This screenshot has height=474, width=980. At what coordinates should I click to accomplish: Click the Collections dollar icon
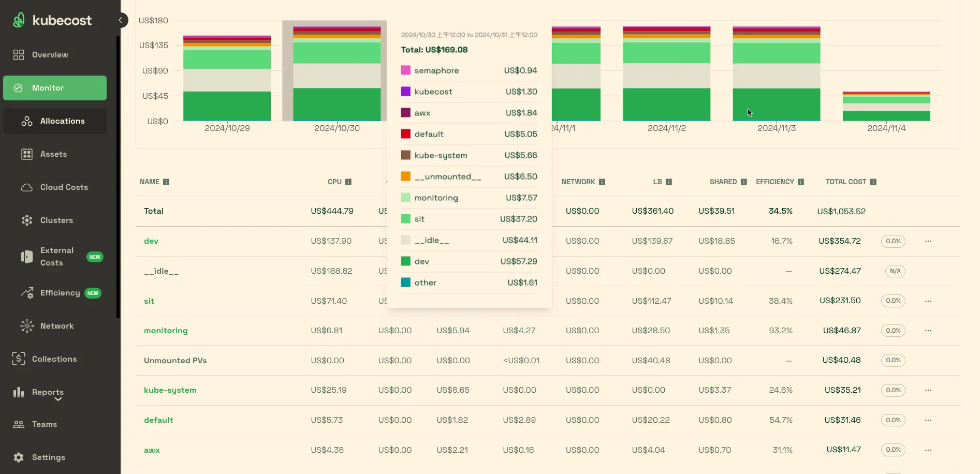coord(19,359)
